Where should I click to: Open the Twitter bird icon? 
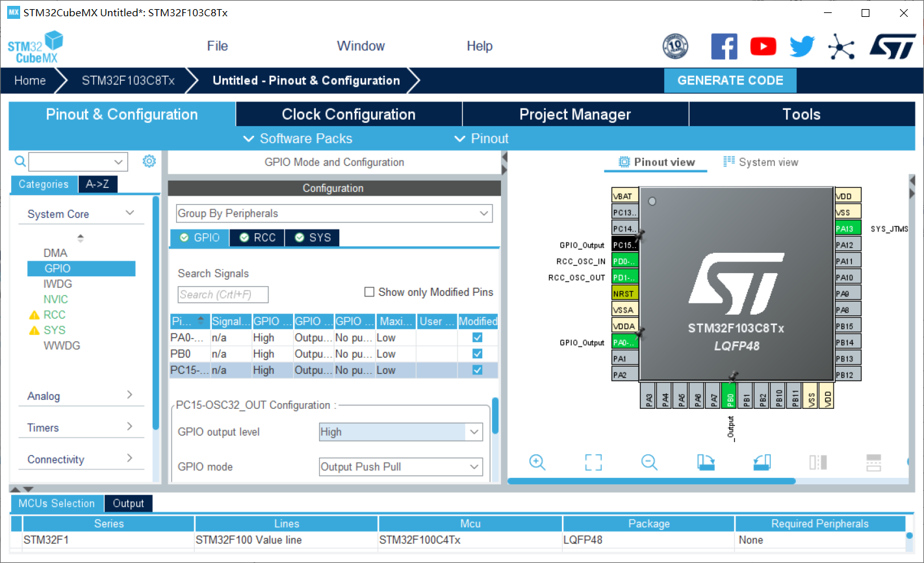coord(802,46)
